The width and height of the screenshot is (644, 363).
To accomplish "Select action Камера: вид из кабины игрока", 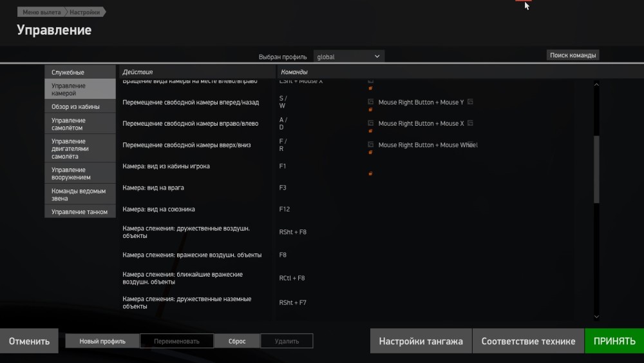I will (166, 166).
